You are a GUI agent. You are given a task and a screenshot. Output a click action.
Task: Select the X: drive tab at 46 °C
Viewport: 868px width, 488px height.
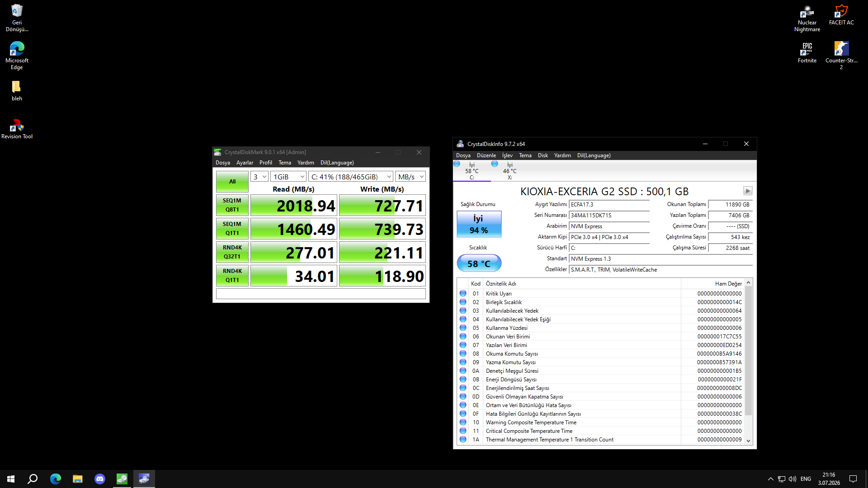point(509,171)
